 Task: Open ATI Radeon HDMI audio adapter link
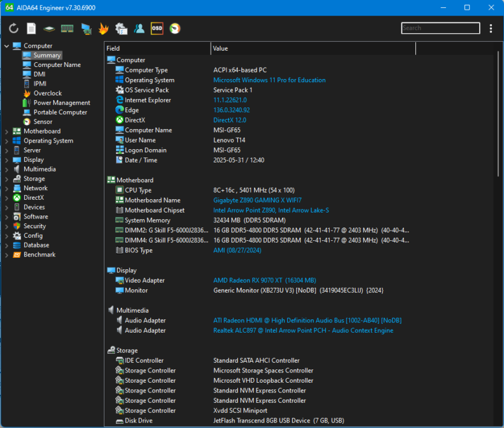tap(307, 321)
